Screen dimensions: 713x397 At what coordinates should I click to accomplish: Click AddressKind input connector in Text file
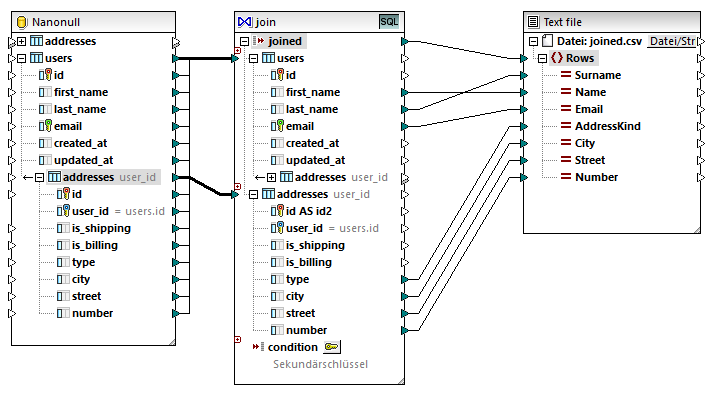[524, 126]
